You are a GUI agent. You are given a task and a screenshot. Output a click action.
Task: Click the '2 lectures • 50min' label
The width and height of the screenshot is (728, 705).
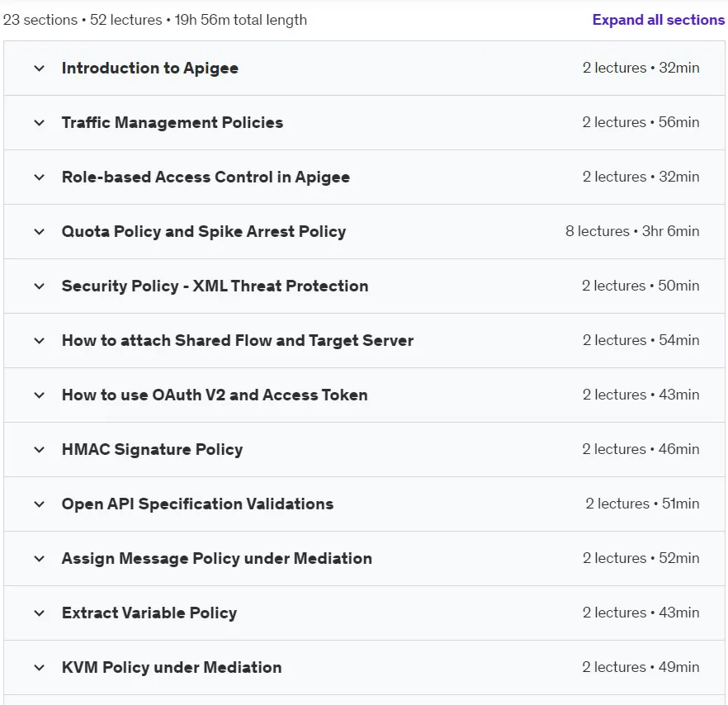click(641, 286)
